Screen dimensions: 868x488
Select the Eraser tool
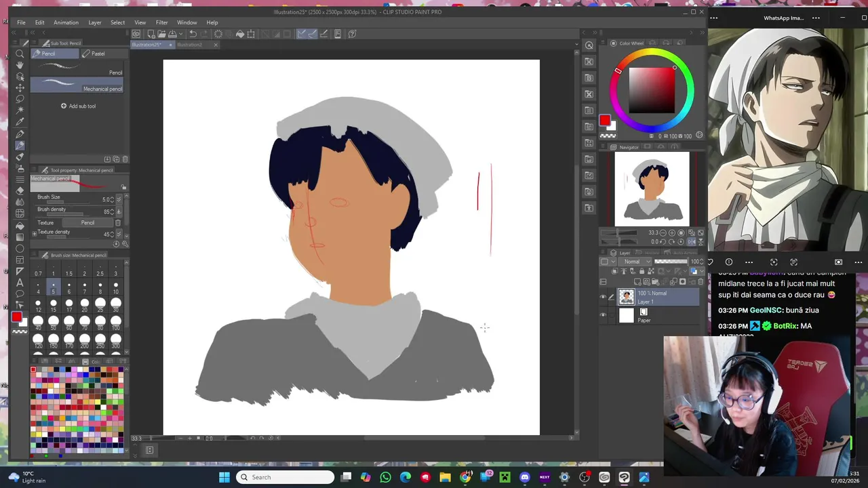click(20, 190)
